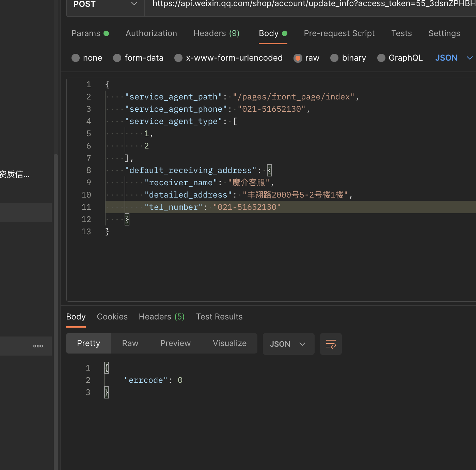The image size is (476, 470).
Task: Click the service_agent_phone value "021-51652130"
Action: tap(271, 109)
